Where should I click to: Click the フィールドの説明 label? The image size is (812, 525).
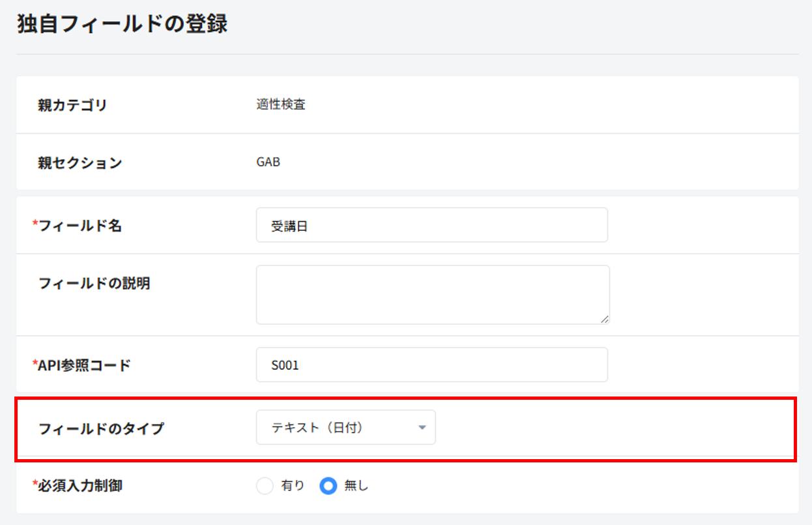point(94,284)
